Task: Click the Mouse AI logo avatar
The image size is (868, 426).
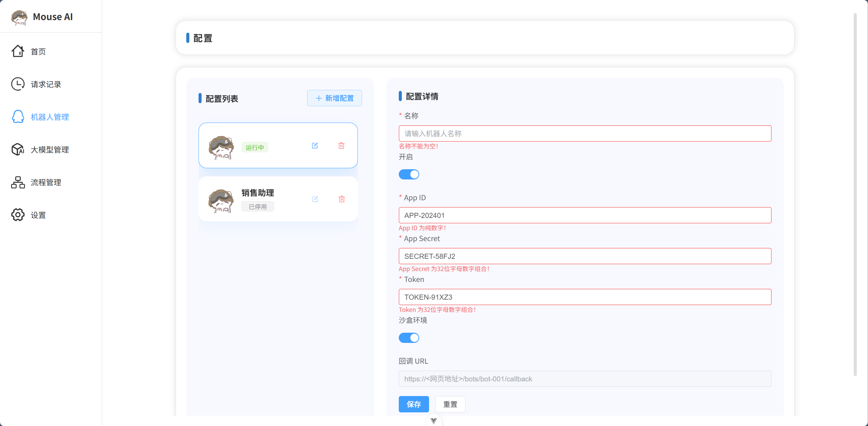Action: tap(19, 17)
